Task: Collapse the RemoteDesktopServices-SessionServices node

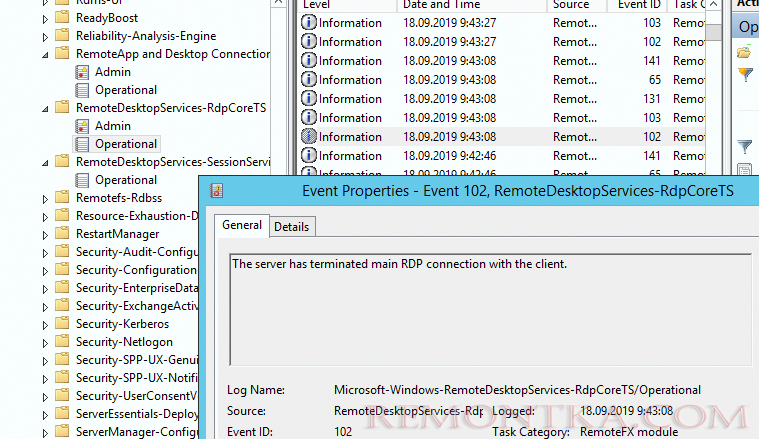Action: 46,163
